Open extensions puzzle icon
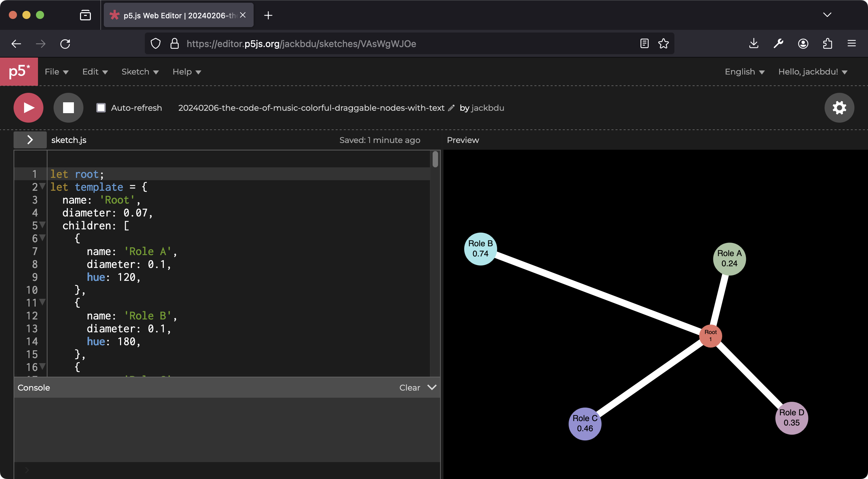Image resolution: width=868 pixels, height=479 pixels. pos(827,44)
